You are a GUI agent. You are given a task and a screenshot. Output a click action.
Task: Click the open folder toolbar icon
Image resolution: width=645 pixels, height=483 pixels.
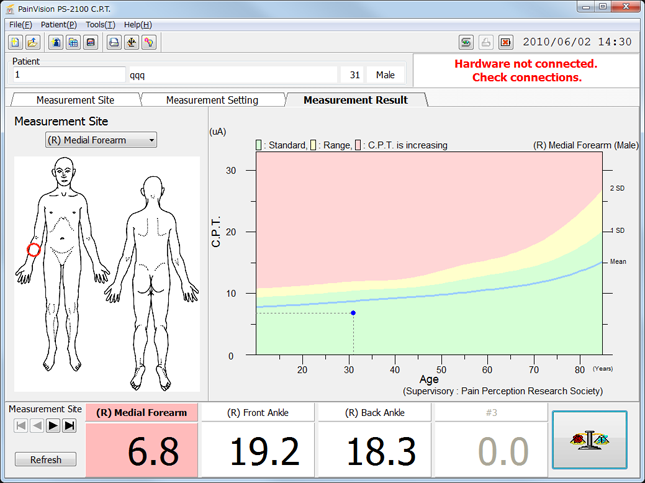(32, 42)
